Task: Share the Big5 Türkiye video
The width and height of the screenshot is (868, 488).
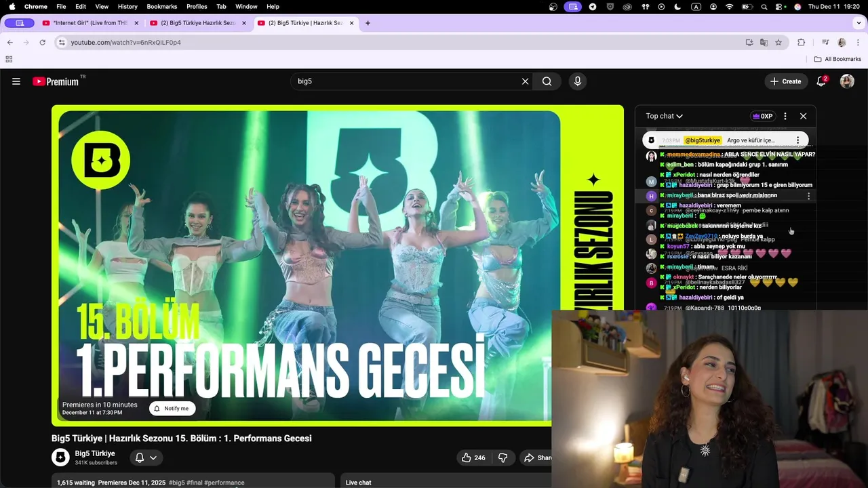Action: (x=537, y=457)
